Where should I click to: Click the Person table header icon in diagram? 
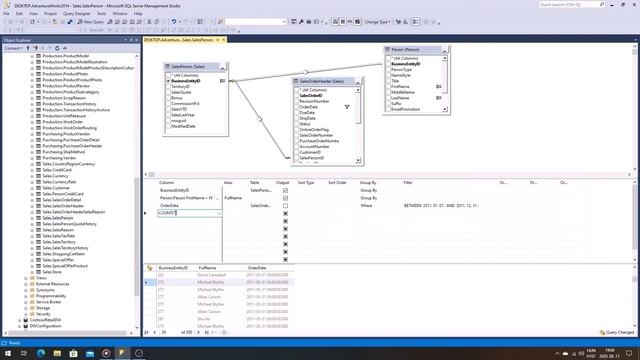point(387,49)
